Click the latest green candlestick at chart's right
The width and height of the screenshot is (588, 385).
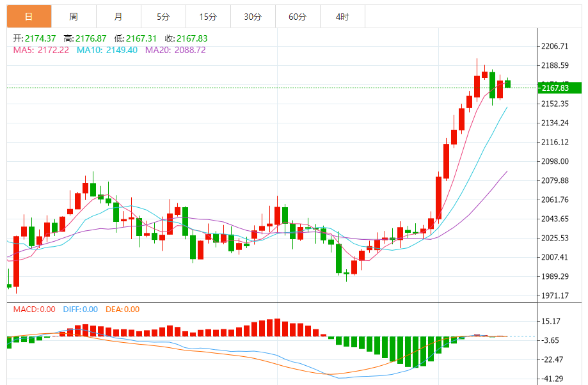point(508,84)
